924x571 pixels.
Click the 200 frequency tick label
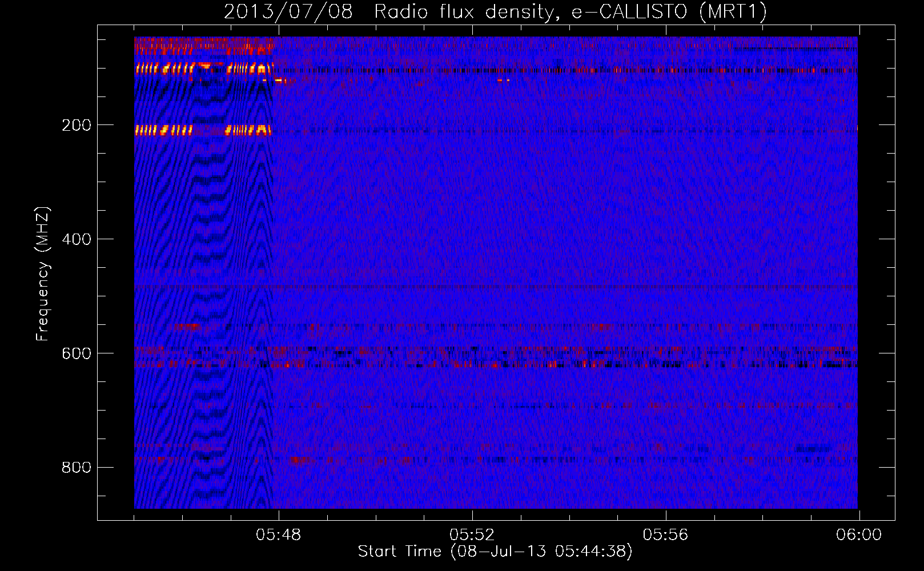pyautogui.click(x=77, y=125)
